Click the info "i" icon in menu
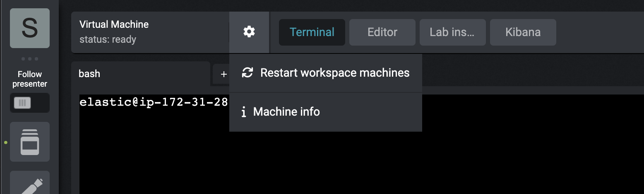This screenshot has height=194, width=644. pyautogui.click(x=244, y=112)
